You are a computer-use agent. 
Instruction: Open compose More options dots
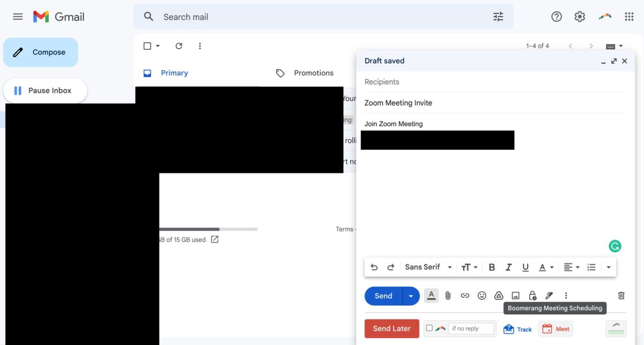(566, 296)
